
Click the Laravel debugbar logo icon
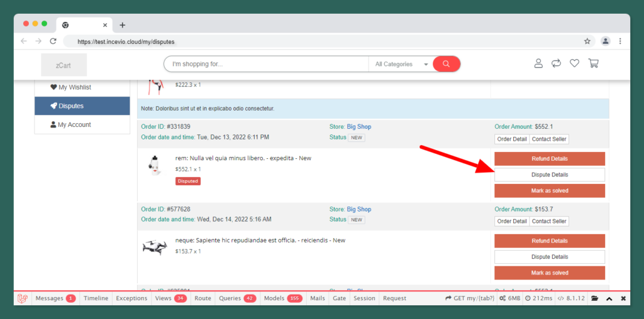tap(23, 298)
